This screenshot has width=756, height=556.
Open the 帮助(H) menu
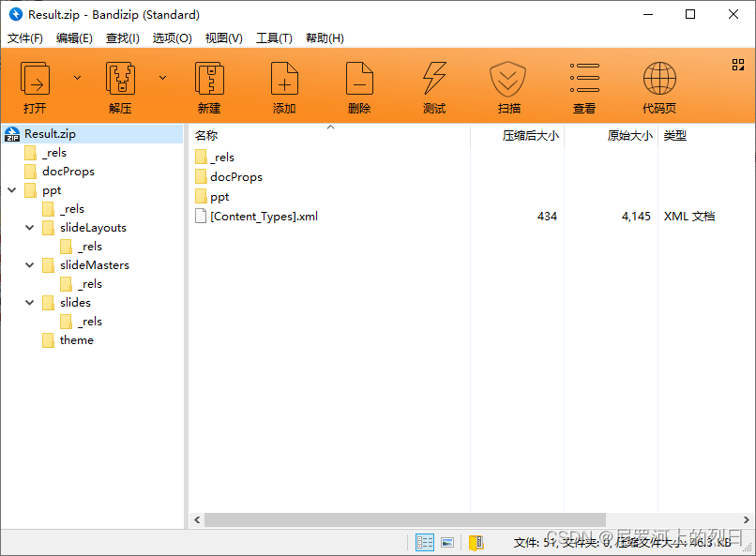coord(325,38)
